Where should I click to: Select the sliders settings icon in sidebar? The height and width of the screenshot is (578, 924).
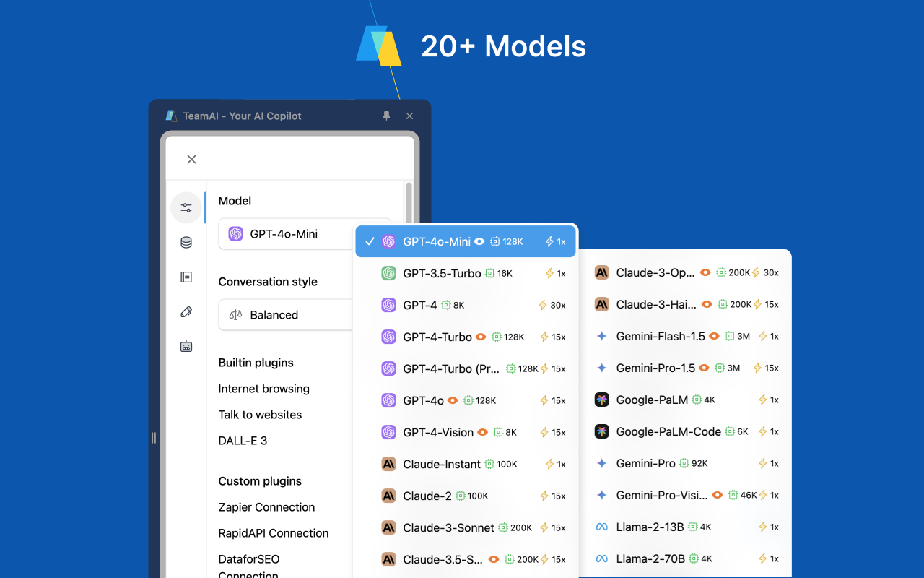[x=186, y=207]
